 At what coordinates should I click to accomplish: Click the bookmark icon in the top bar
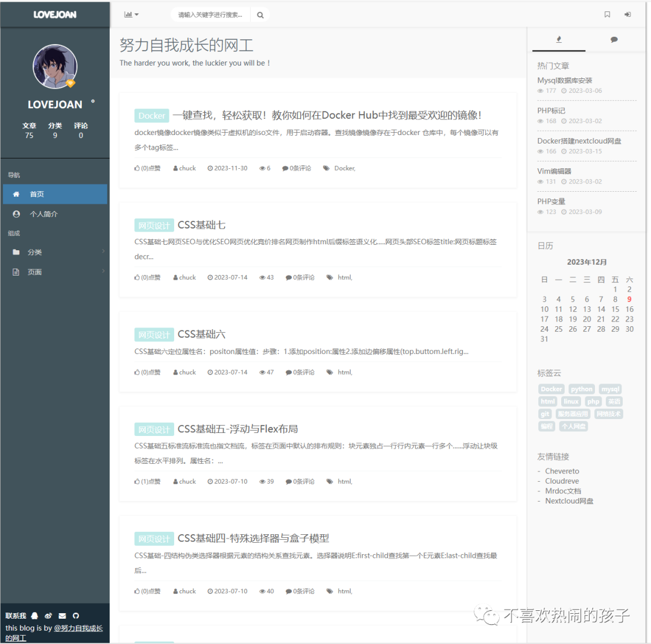(x=607, y=14)
